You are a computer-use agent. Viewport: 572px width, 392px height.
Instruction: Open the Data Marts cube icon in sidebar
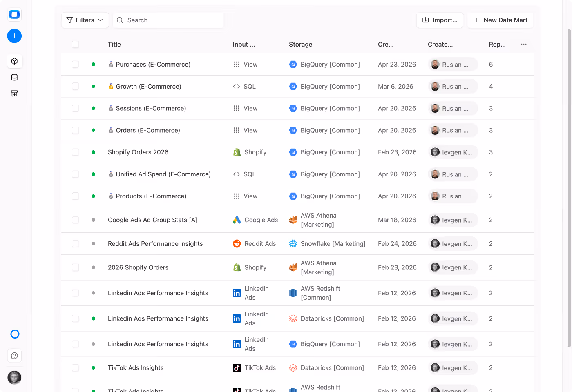tap(14, 61)
